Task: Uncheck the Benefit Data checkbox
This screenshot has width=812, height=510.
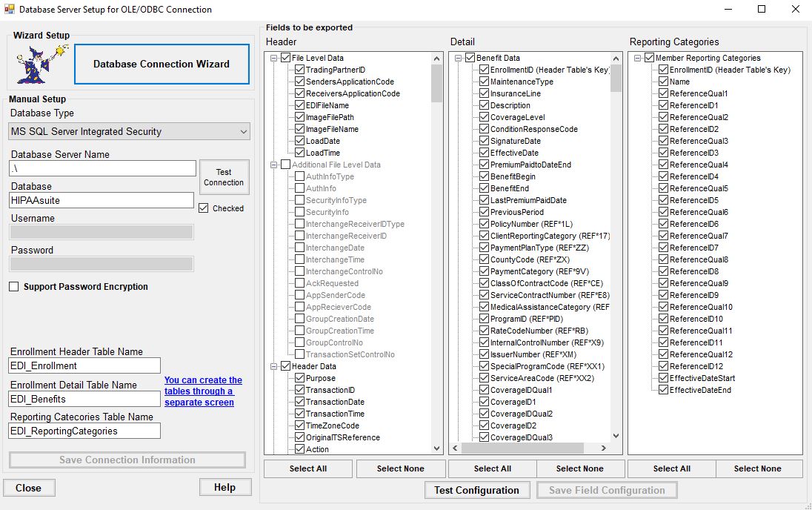Action: coord(470,58)
